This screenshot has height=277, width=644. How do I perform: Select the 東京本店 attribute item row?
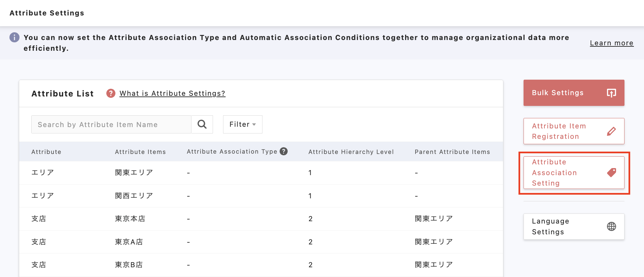click(130, 219)
